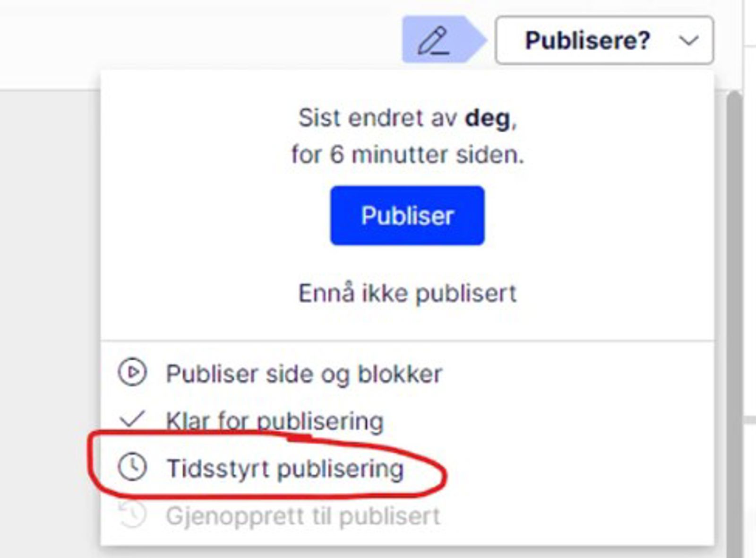The width and height of the screenshot is (756, 558).
Task: Click the checkmark icon for ready status
Action: point(132,419)
